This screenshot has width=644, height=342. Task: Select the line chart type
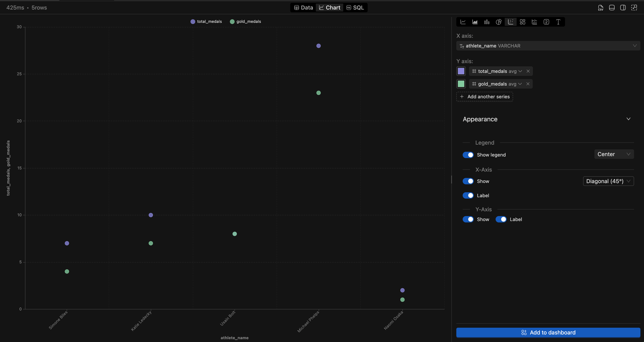click(x=463, y=22)
